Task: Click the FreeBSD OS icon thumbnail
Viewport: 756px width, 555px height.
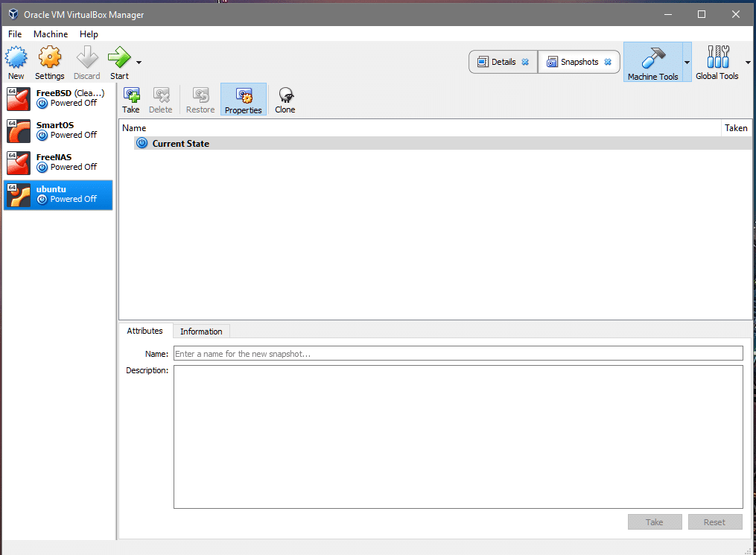Action: tap(19, 99)
